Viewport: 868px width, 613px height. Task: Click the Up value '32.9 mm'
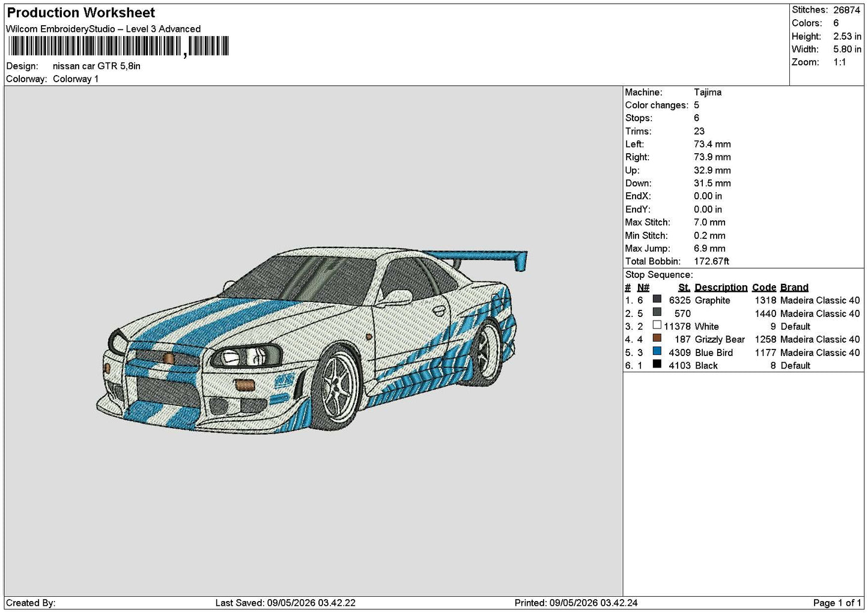[x=712, y=171]
